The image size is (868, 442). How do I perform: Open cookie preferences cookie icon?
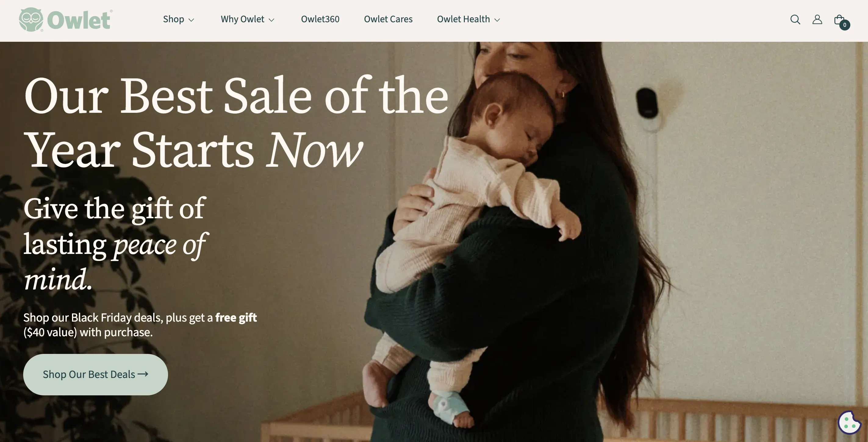tap(849, 422)
